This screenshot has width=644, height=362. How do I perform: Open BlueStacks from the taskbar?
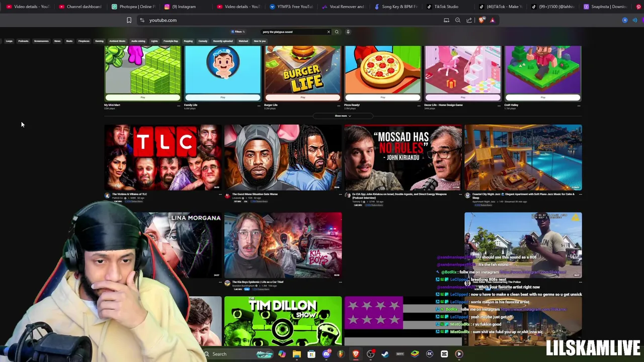(415, 354)
